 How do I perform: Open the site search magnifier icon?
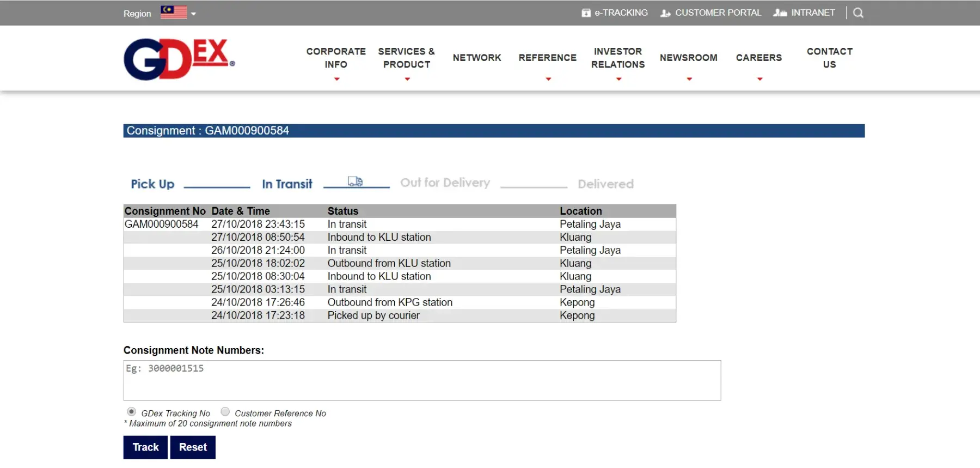(x=858, y=13)
